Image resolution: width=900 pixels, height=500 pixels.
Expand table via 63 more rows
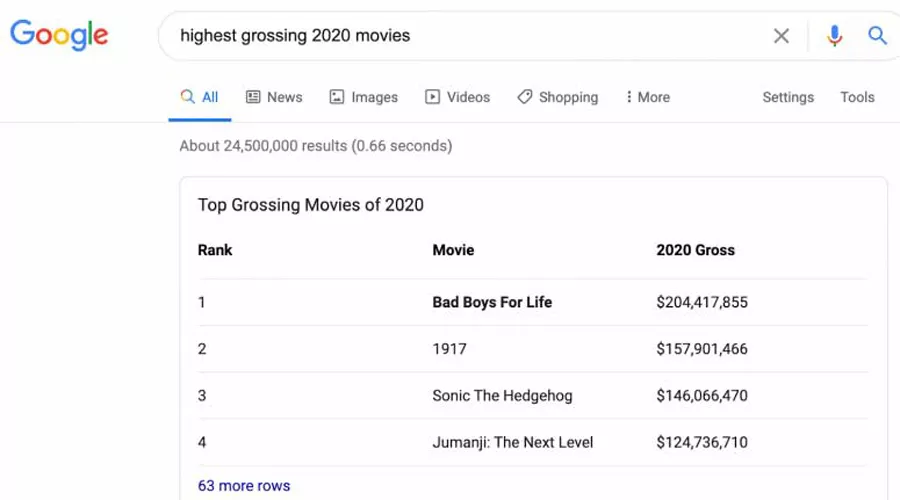[x=244, y=485]
